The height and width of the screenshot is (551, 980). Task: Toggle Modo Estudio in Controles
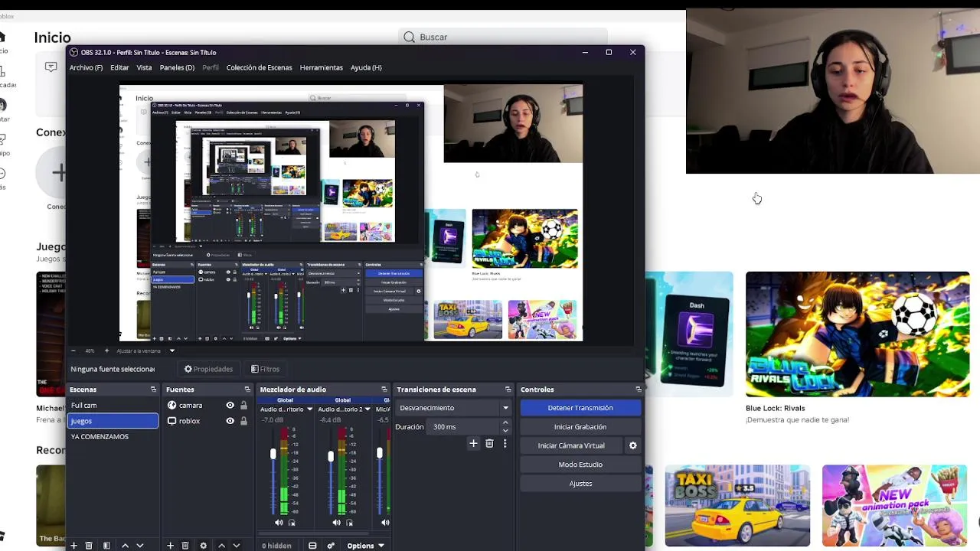(580, 465)
